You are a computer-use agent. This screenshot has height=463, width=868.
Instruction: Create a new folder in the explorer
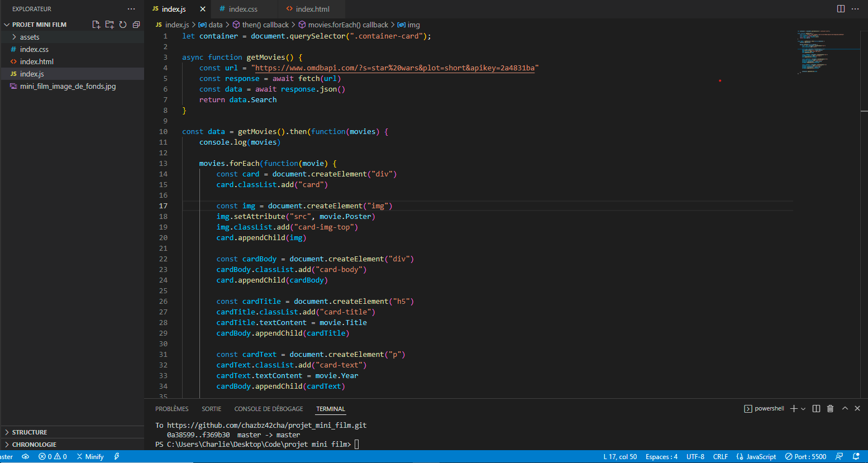click(109, 25)
